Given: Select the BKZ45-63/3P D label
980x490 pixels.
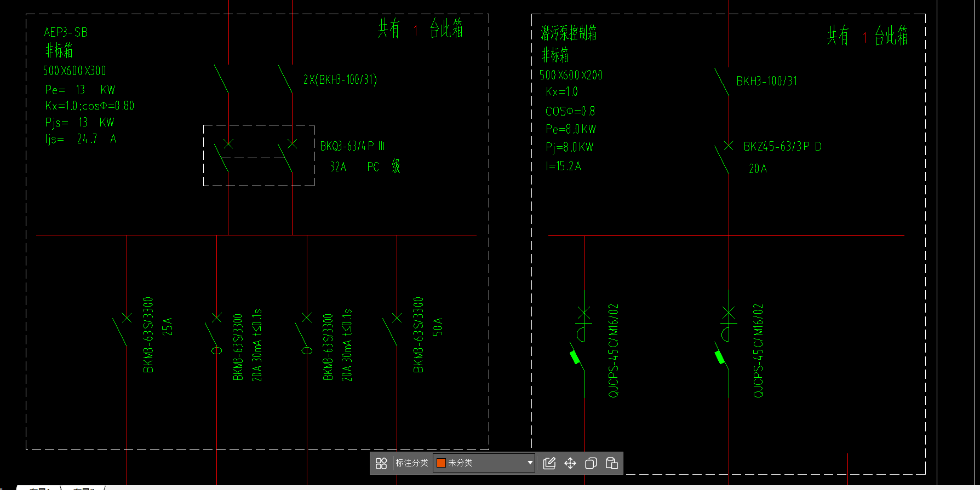Looking at the screenshot, I should [x=782, y=147].
